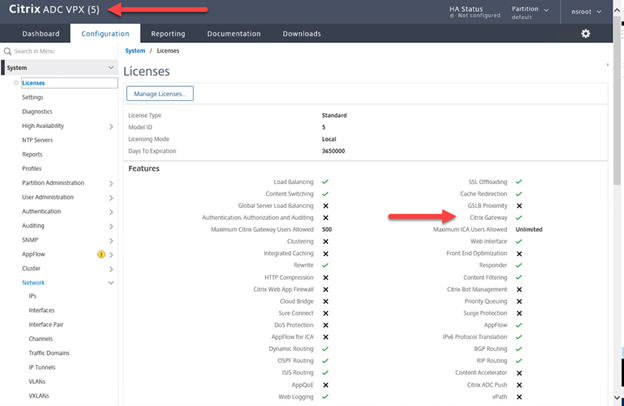Image resolution: width=624 pixels, height=406 pixels.
Task: Select the Configuration tab
Action: 105,34
